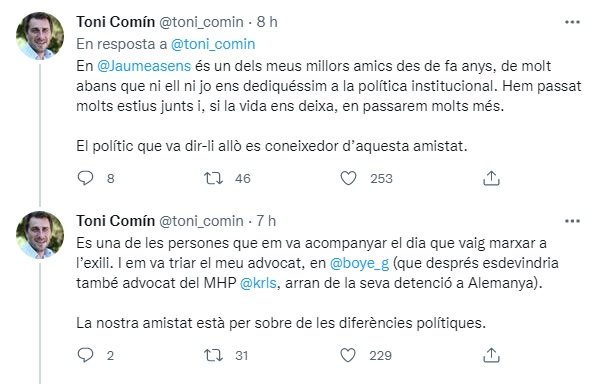Open more options menu on the second tweet
This screenshot has width=598, height=387.
(572, 221)
